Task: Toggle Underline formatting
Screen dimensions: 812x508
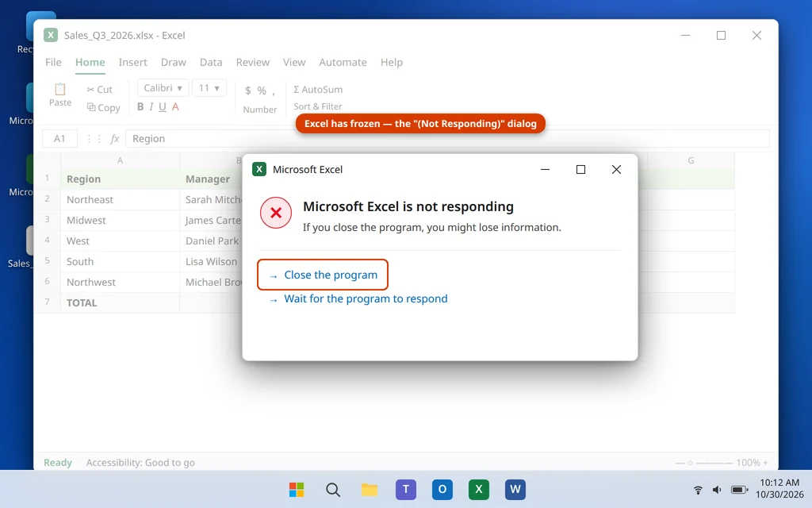Action: point(162,107)
